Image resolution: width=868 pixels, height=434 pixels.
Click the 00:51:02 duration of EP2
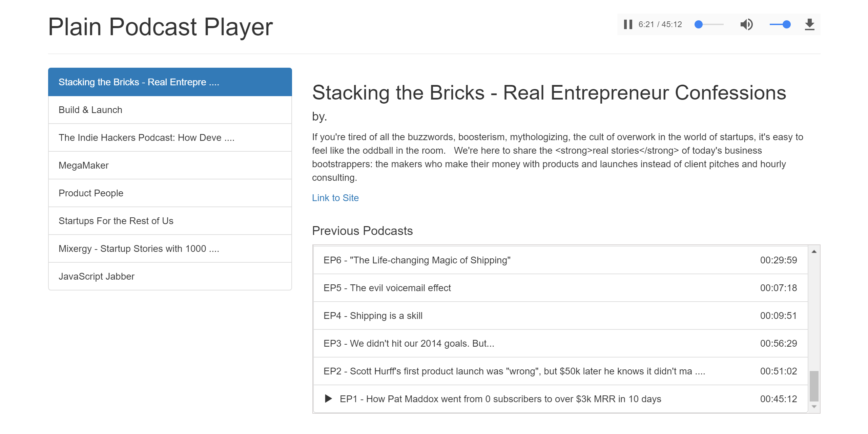pyautogui.click(x=778, y=371)
